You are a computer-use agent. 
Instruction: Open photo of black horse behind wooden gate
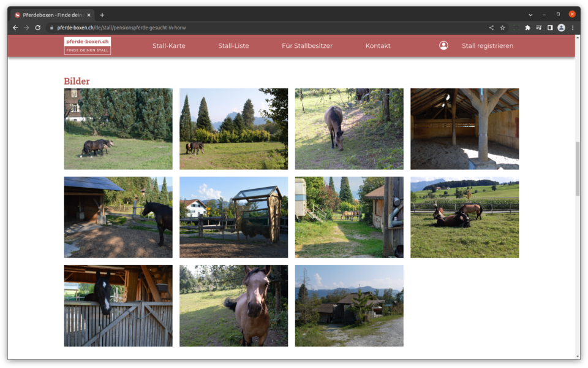coord(118,305)
